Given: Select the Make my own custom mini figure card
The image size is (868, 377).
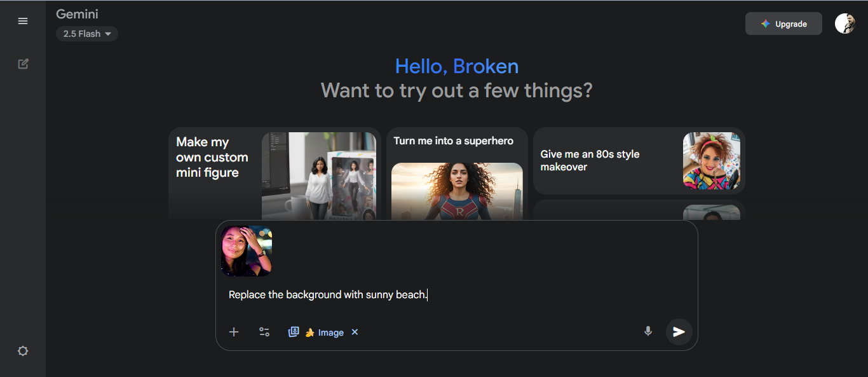Looking at the screenshot, I should (275, 174).
